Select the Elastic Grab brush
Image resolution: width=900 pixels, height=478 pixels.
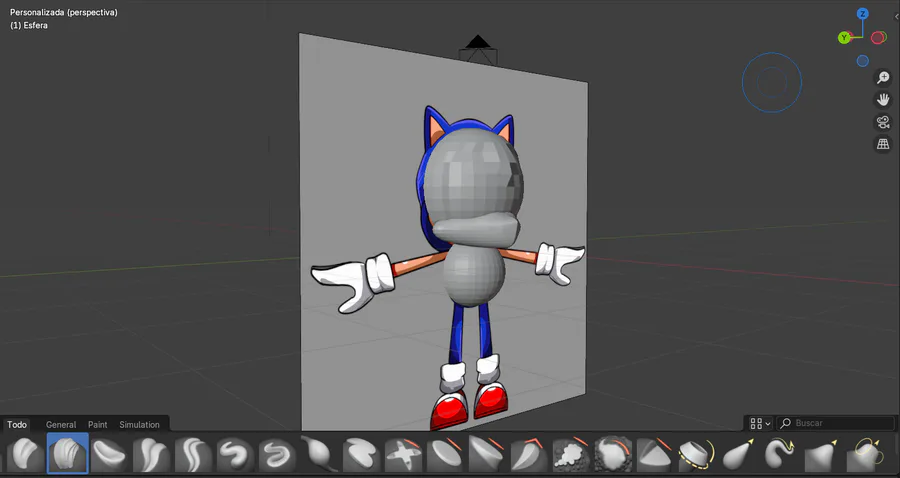coord(739,453)
